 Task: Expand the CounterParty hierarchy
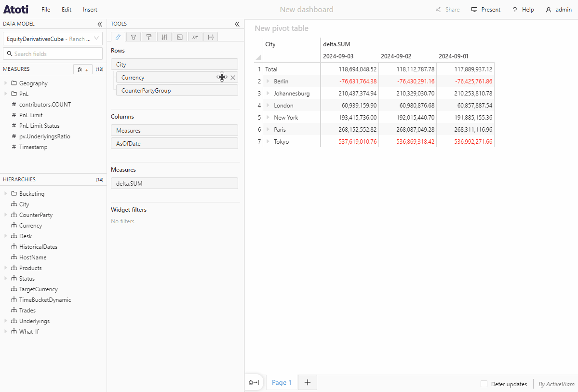6,215
